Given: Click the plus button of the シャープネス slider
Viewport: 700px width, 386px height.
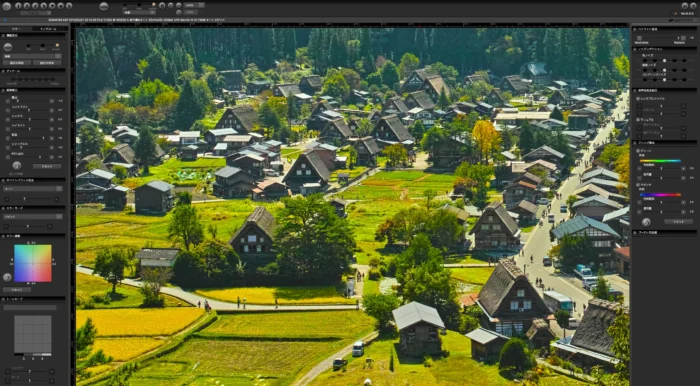Looking at the screenshot, I should pyautogui.click(x=52, y=148).
